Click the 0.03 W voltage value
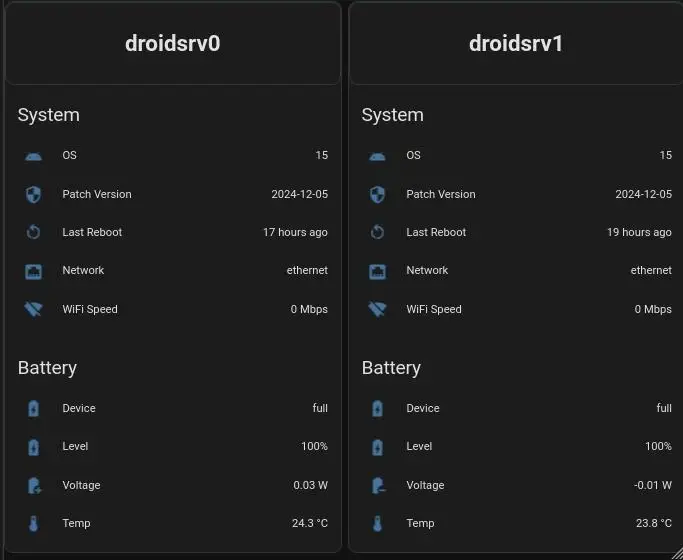The height and width of the screenshot is (560, 683). click(311, 485)
